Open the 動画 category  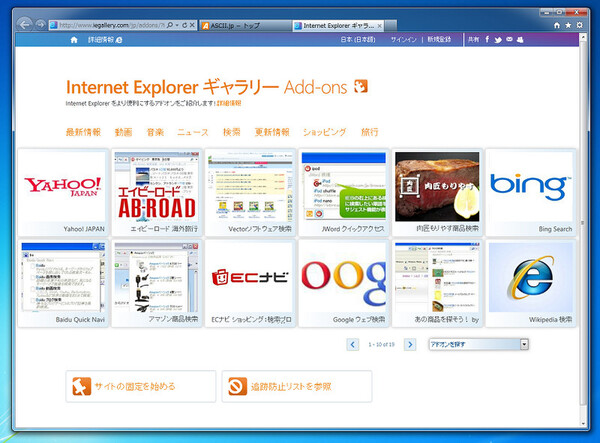coord(124,132)
